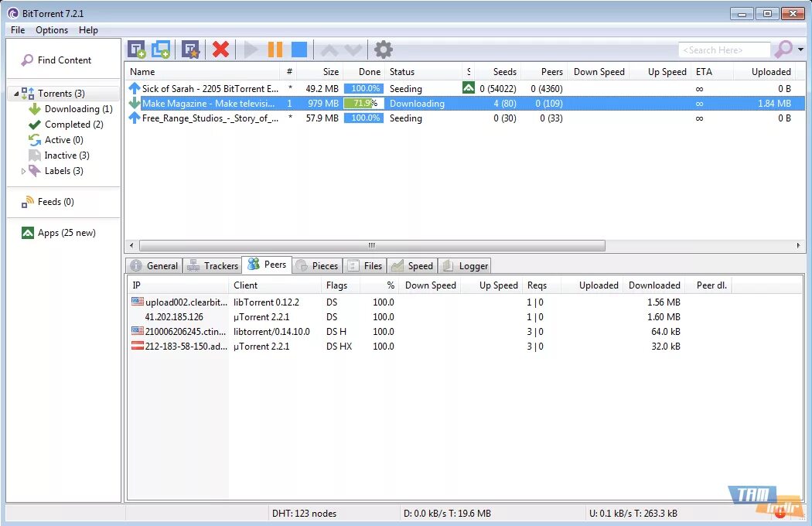
Task: Click the Add Torrent from URL icon
Action: (x=161, y=50)
